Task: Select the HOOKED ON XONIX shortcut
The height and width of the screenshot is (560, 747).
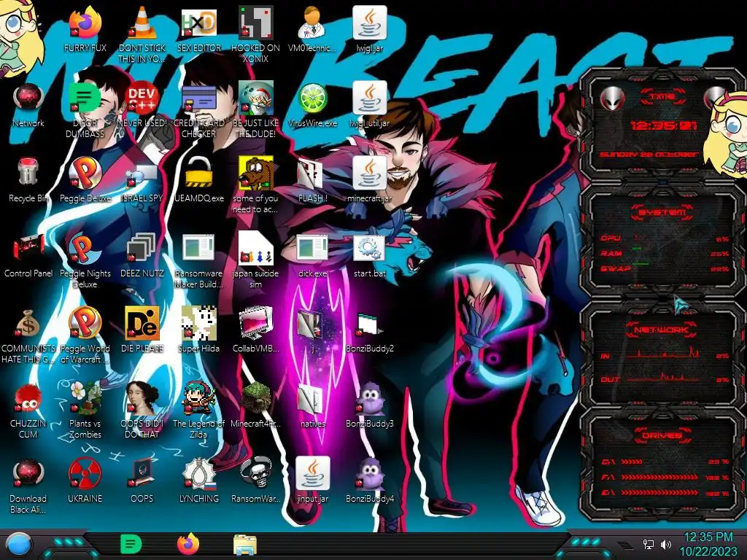Action: pos(255,34)
